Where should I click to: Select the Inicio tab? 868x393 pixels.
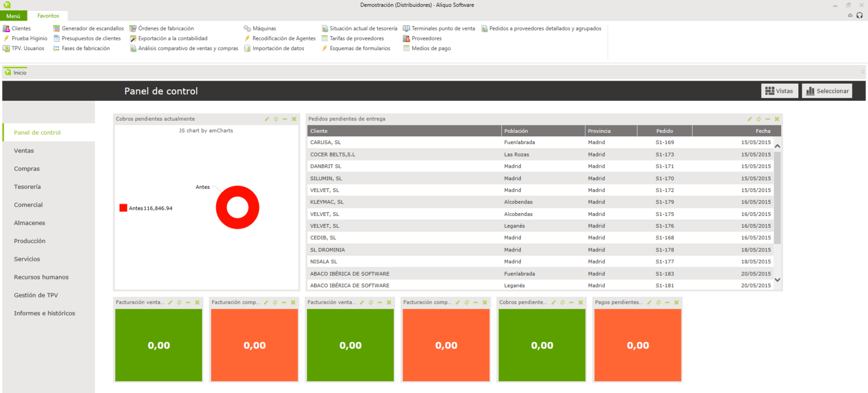(x=16, y=72)
